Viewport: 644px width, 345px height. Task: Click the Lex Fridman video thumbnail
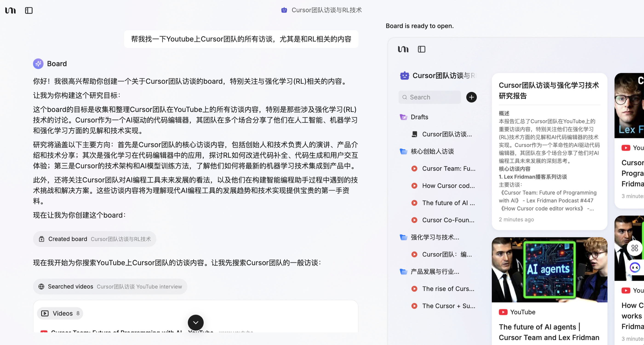[x=629, y=105]
